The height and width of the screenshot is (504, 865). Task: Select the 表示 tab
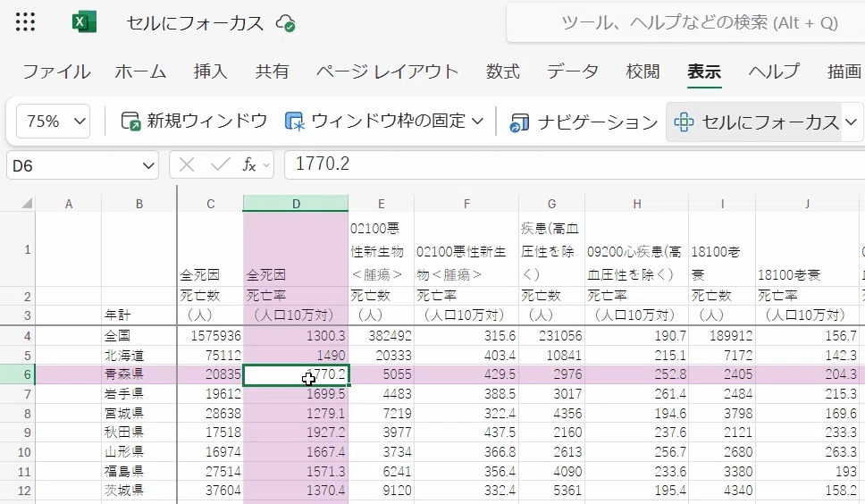tap(704, 71)
